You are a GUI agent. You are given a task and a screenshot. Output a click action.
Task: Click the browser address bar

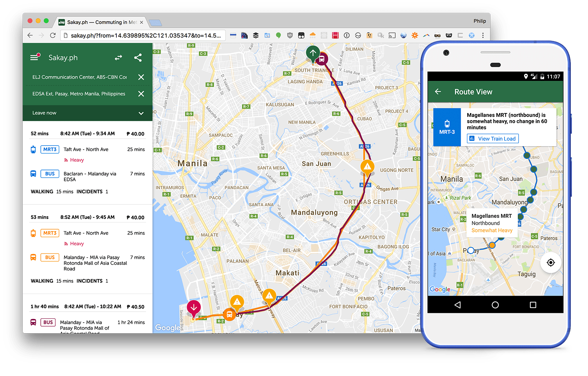coord(143,35)
